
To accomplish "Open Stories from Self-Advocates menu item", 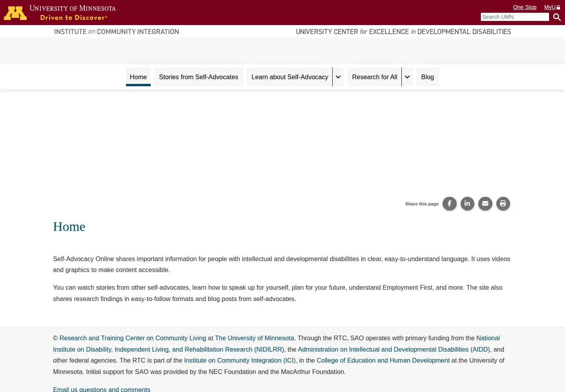I will pos(199,77).
